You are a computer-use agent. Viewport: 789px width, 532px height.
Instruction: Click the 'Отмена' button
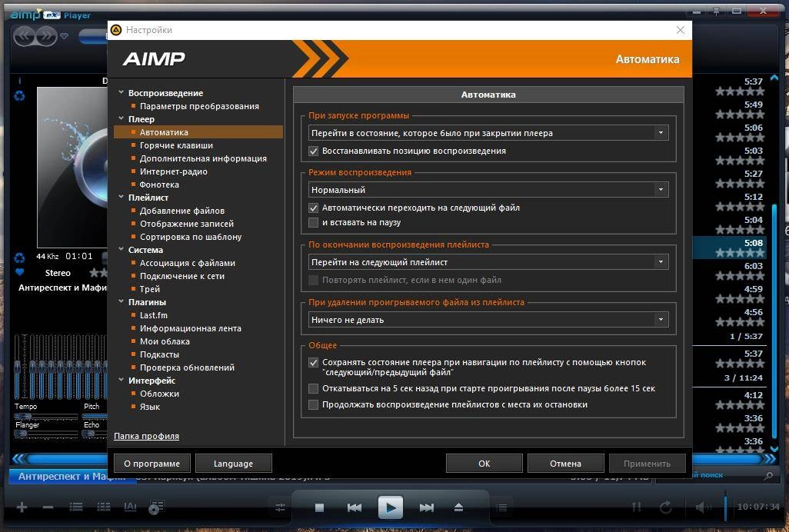pos(565,464)
